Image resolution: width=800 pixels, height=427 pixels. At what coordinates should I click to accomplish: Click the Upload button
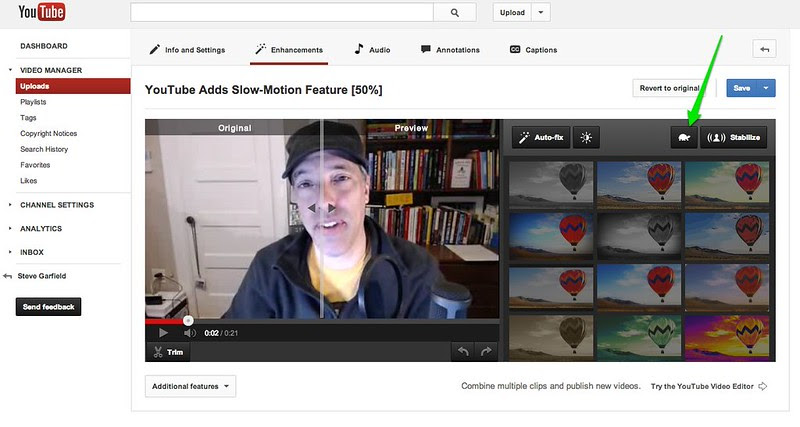512,13
